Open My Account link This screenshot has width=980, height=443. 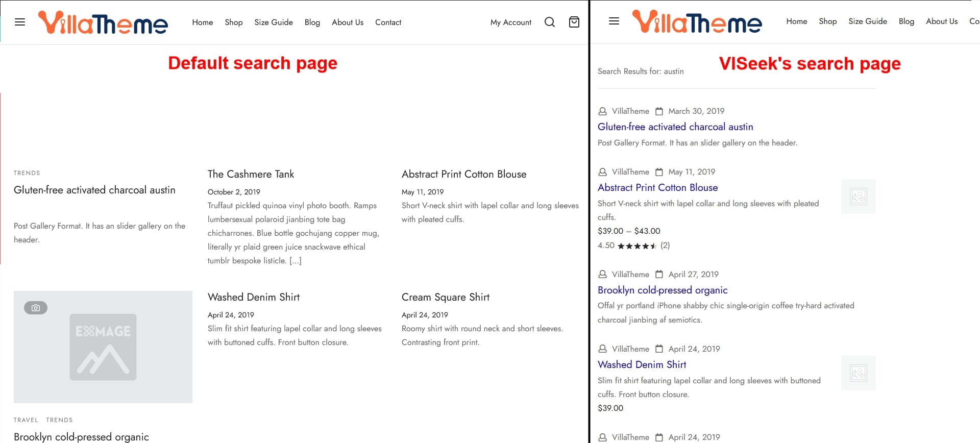point(510,22)
